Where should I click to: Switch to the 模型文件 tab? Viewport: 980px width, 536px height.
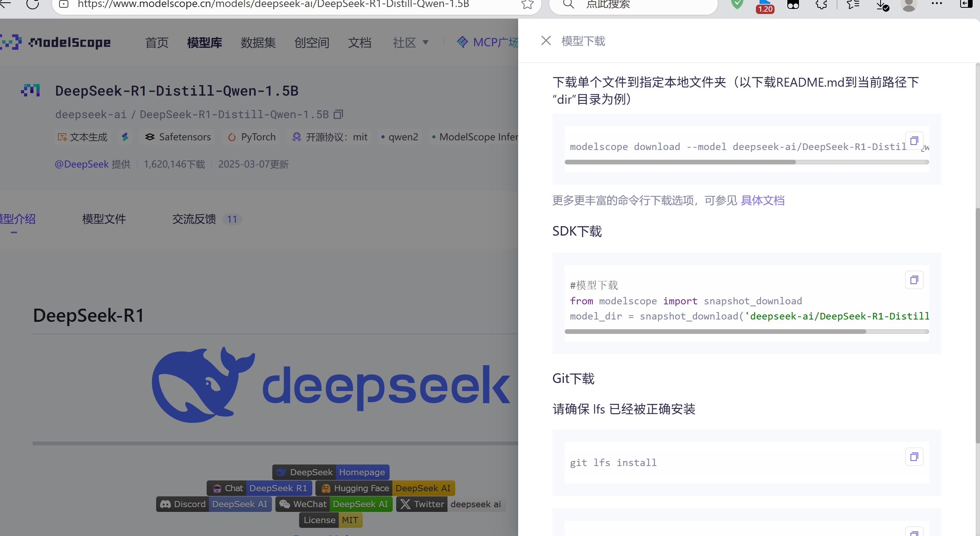104,219
